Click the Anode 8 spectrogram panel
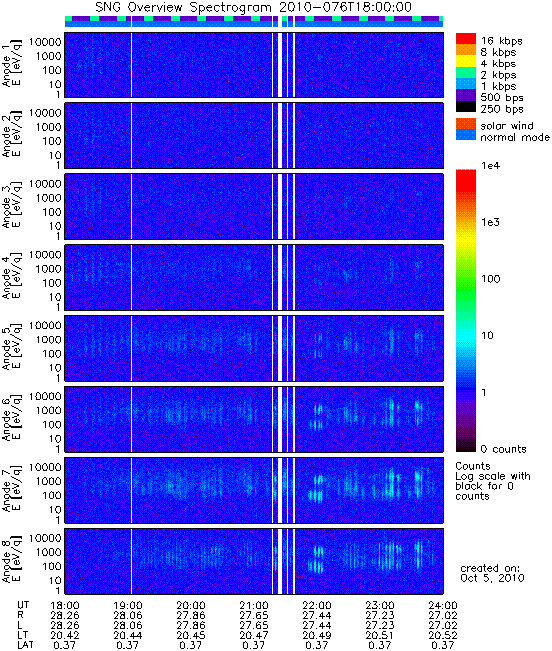This screenshot has height=651, width=552. tap(254, 561)
